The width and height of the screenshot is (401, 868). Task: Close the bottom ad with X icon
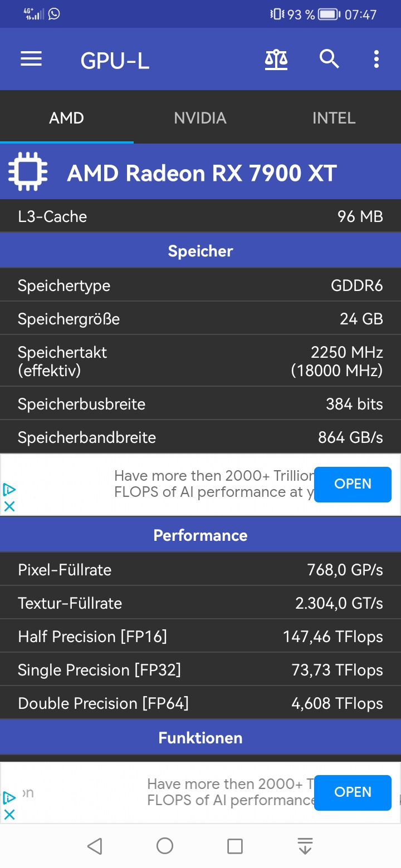9,814
